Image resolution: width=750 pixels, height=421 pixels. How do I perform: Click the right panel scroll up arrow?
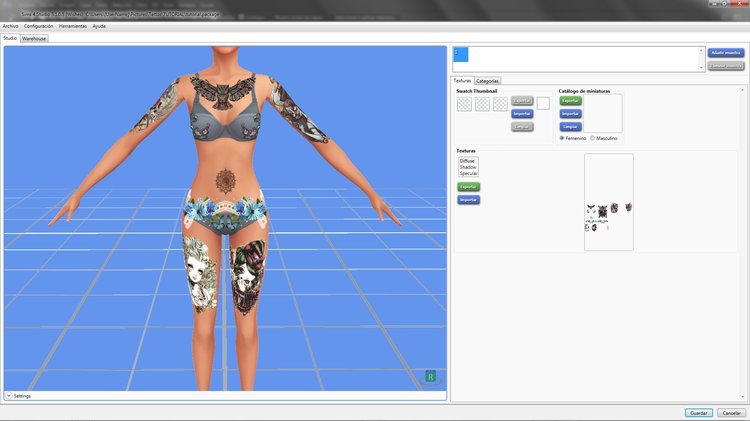point(743,90)
